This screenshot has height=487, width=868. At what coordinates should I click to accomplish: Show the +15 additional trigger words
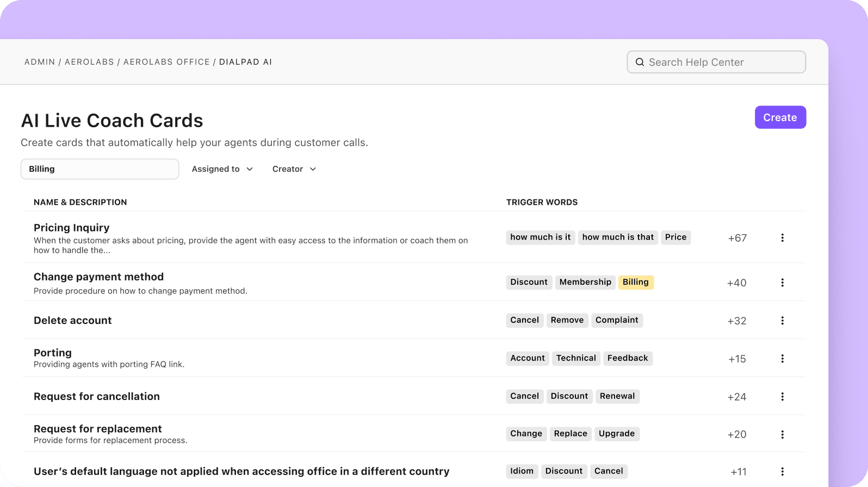(737, 359)
